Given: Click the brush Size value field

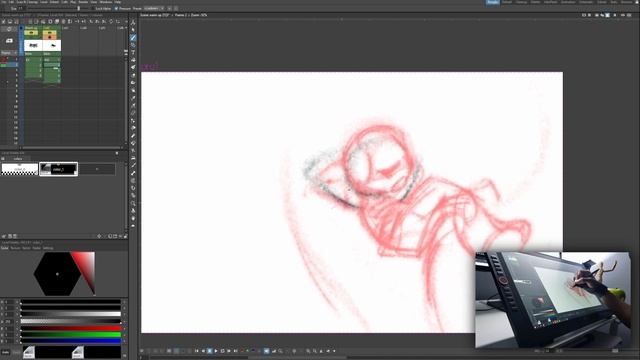Looking at the screenshot, I should pyautogui.click(x=22, y=8).
